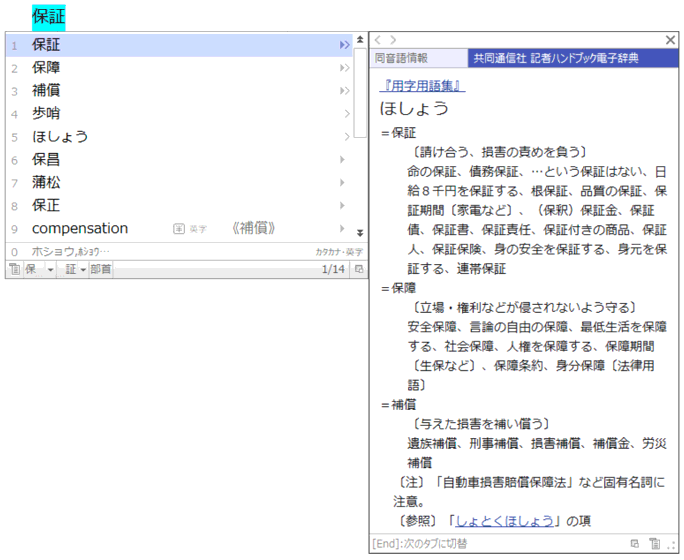
Task: Choose candidate 補償 from the list
Action: 47,90
